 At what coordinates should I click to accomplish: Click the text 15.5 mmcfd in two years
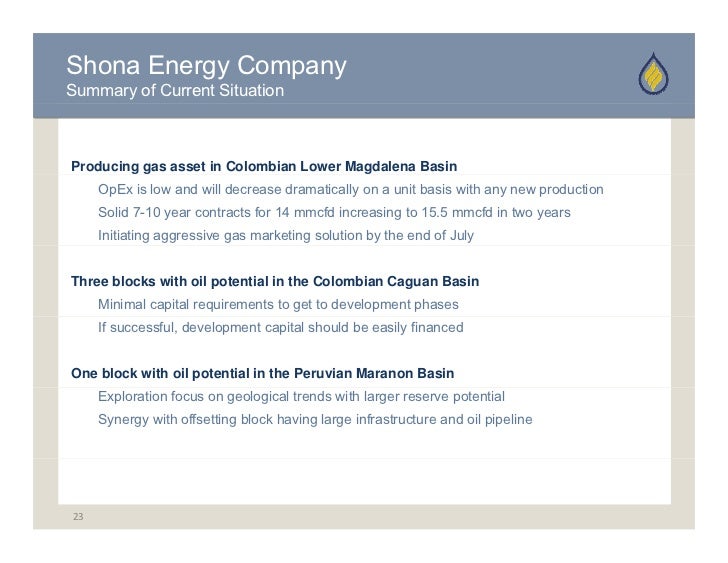coord(496,212)
